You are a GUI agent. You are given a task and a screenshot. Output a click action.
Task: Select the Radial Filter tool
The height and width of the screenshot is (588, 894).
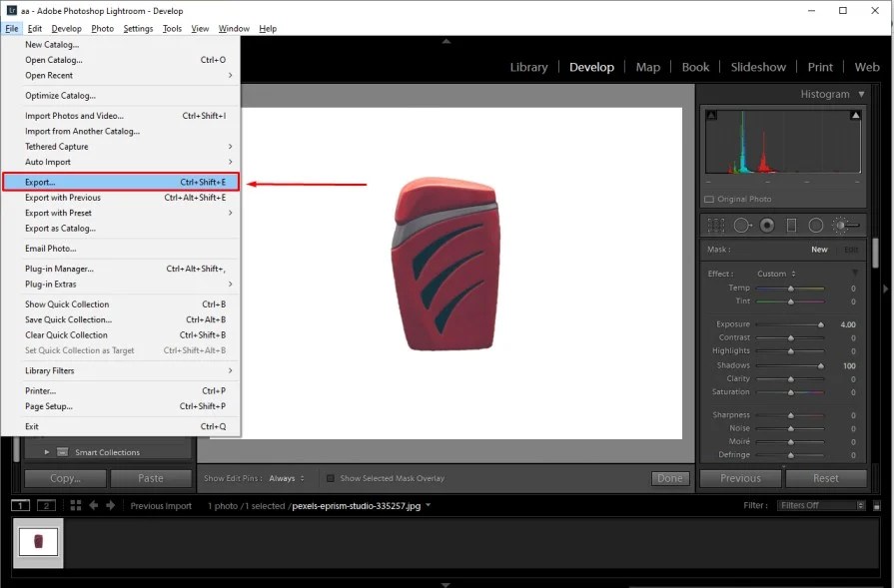(x=816, y=225)
